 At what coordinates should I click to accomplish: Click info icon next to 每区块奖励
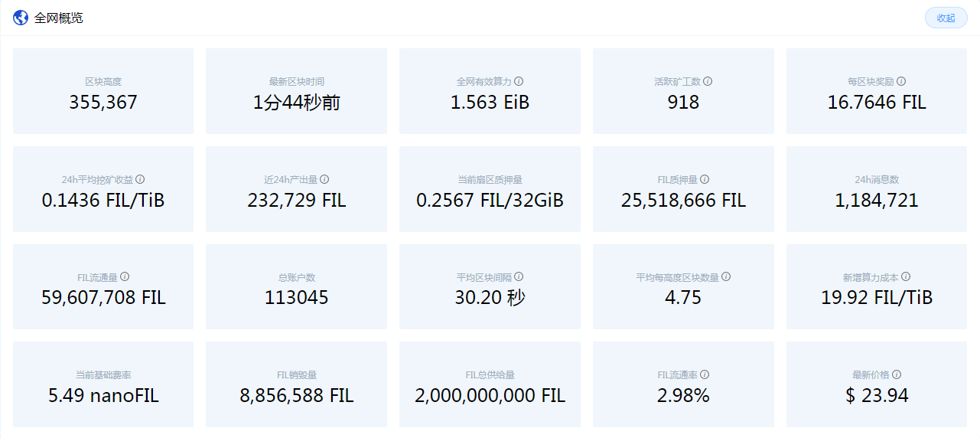pyautogui.click(x=901, y=81)
